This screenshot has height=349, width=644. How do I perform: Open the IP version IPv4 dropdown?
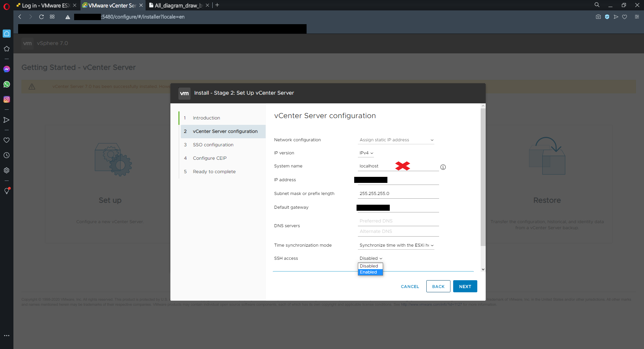pos(366,153)
